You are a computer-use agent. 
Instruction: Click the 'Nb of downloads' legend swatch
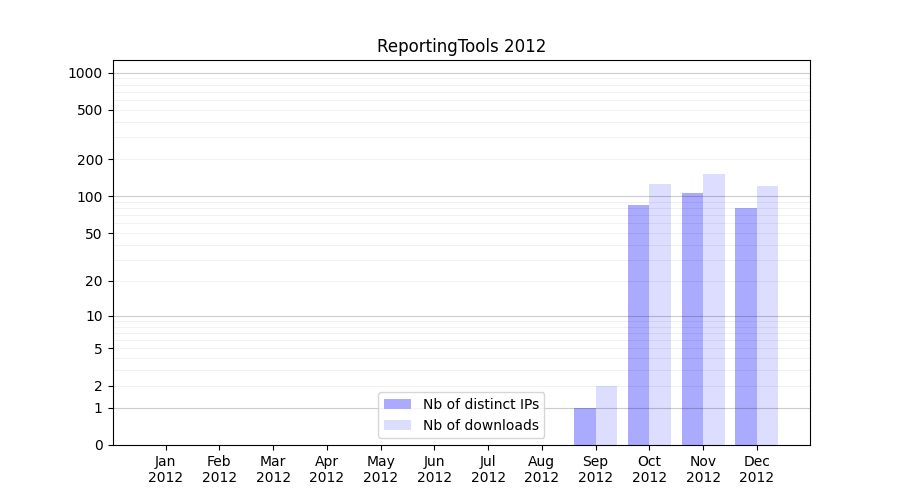coord(397,425)
